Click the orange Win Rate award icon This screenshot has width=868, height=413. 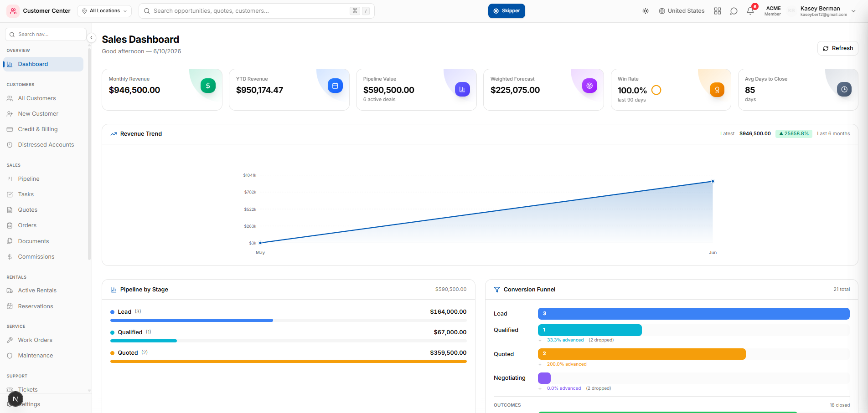coord(717,90)
